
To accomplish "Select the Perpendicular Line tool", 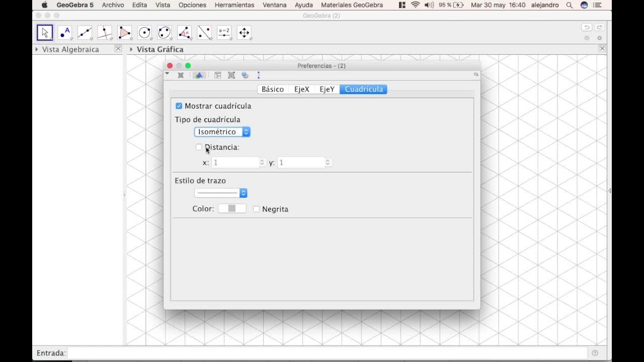I will [105, 33].
